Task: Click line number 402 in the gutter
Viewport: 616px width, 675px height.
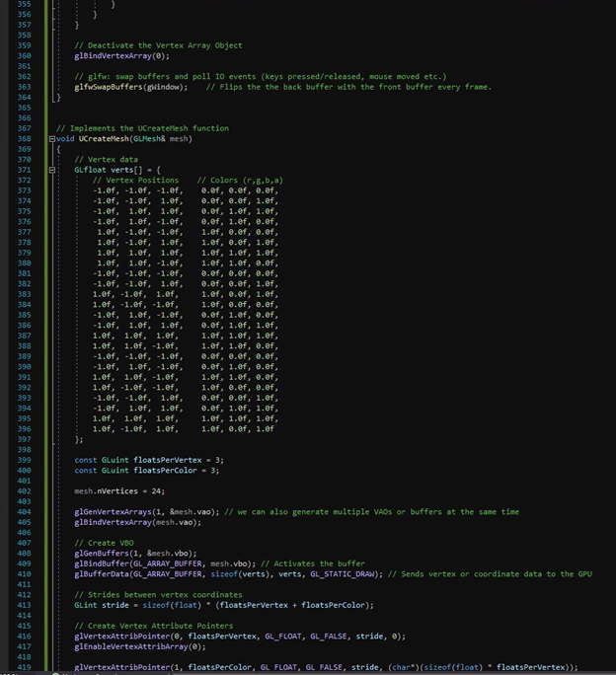Action: tap(24, 491)
